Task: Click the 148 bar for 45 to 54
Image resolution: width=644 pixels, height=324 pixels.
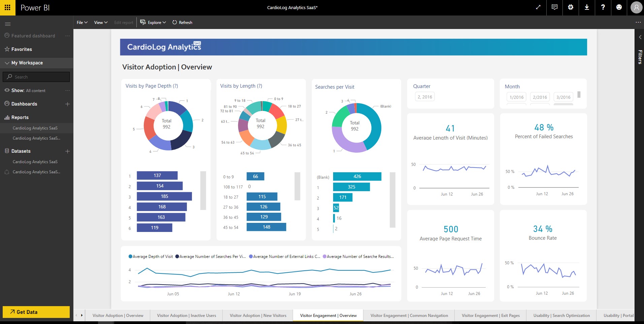Action: 266,227
